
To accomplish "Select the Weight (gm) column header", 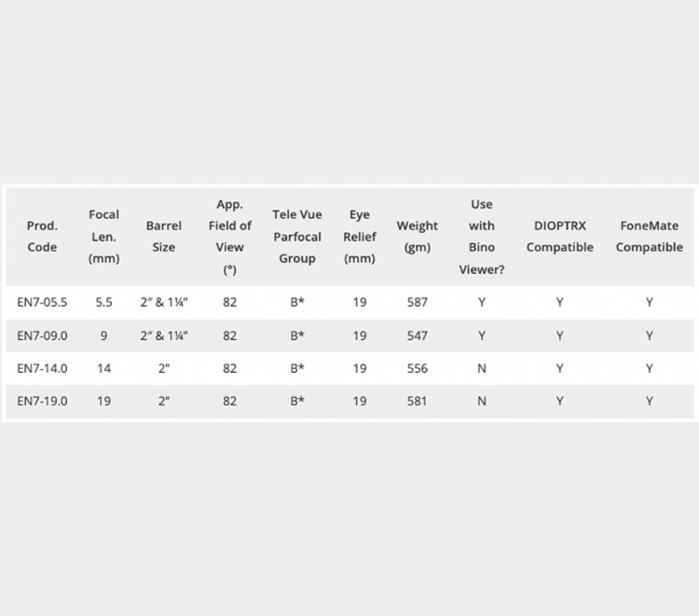I will (x=417, y=237).
